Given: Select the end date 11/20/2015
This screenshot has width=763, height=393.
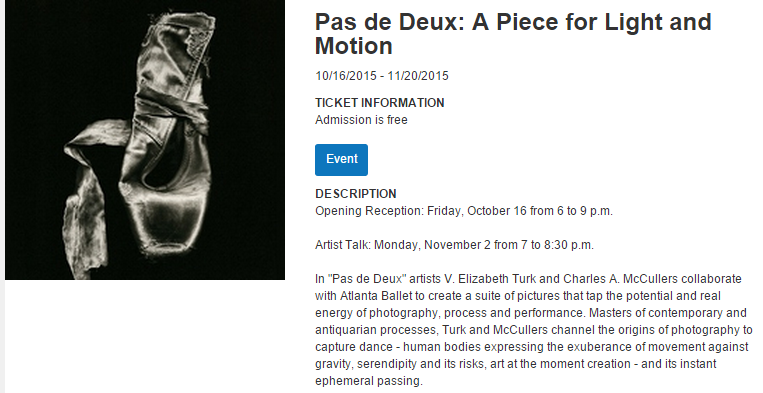Looking at the screenshot, I should (418, 76).
